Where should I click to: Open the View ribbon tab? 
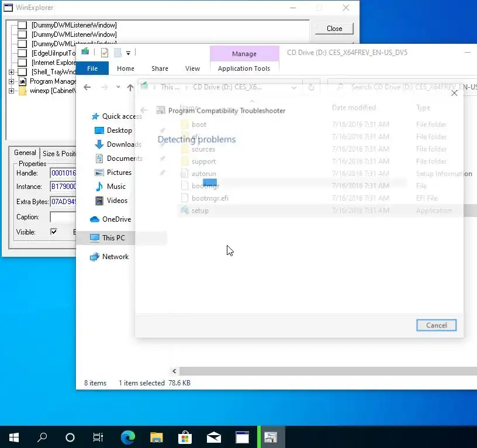(192, 68)
